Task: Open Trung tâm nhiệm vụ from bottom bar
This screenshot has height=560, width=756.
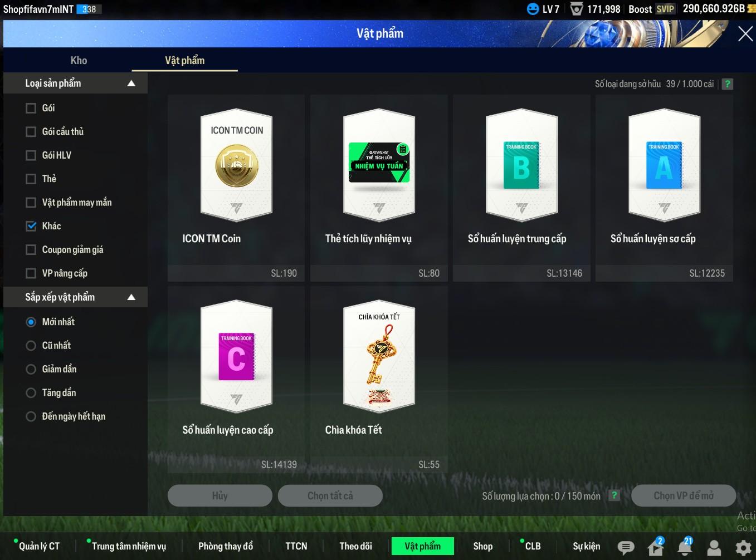Action: click(129, 546)
